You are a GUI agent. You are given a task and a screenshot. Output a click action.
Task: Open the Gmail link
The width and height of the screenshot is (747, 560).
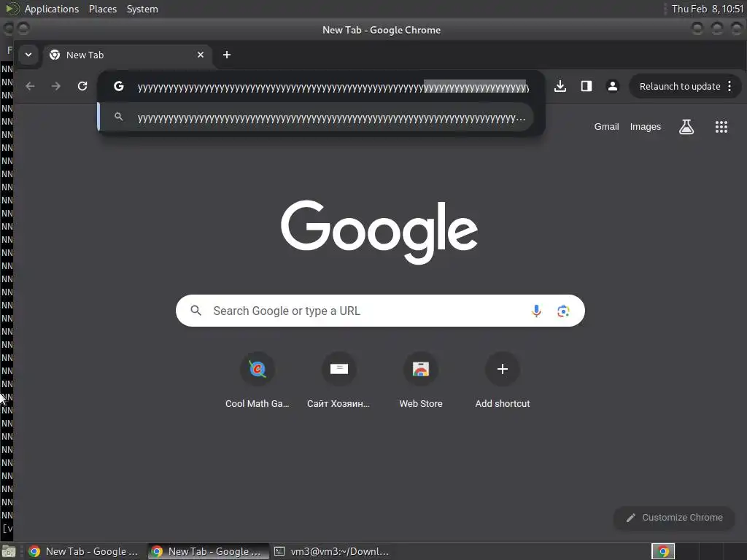[x=606, y=127]
